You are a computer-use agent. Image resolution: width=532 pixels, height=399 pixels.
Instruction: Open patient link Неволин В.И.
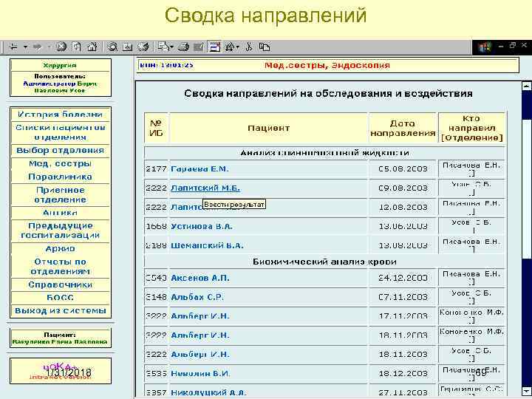click(x=200, y=374)
